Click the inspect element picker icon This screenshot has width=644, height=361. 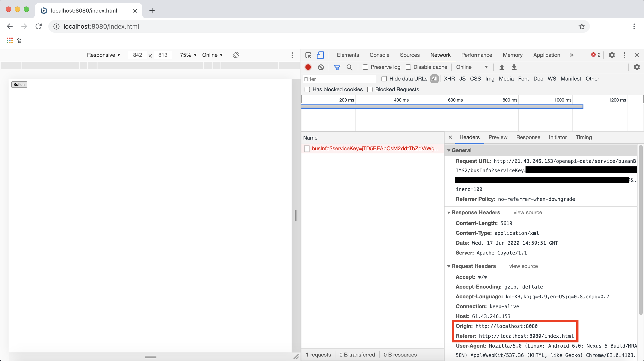pyautogui.click(x=308, y=55)
